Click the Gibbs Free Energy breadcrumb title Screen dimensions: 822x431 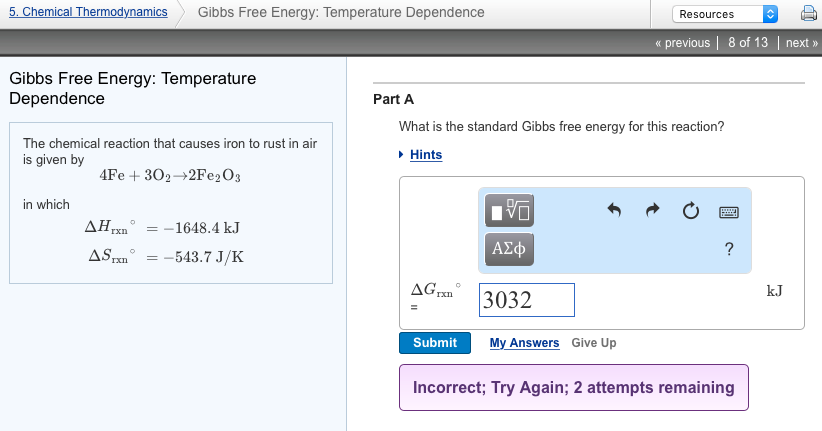(341, 13)
